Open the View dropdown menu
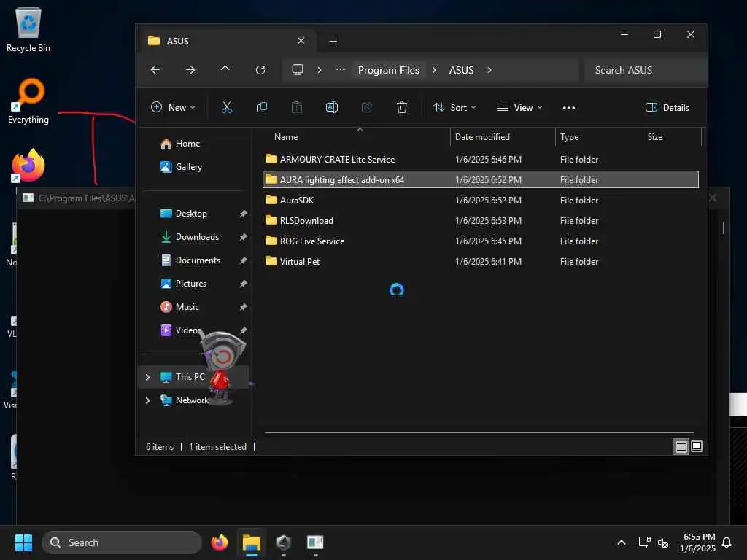Screen dimensions: 747x560 (519, 108)
